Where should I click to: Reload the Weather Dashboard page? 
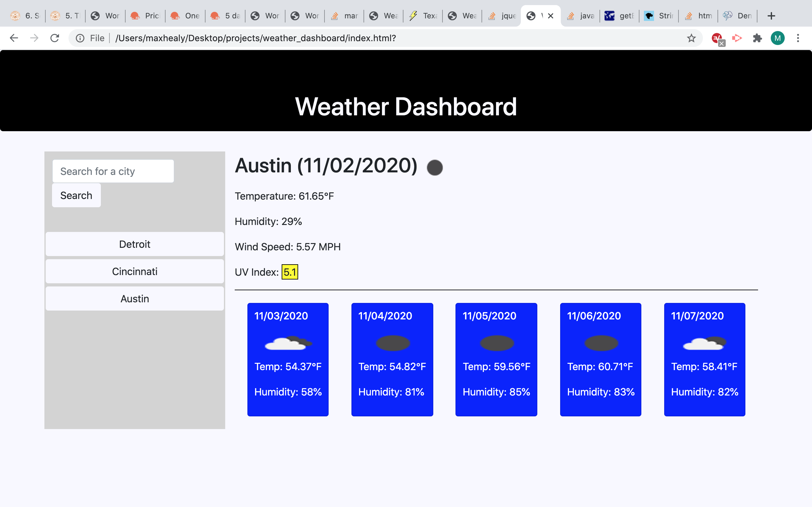[x=55, y=38]
